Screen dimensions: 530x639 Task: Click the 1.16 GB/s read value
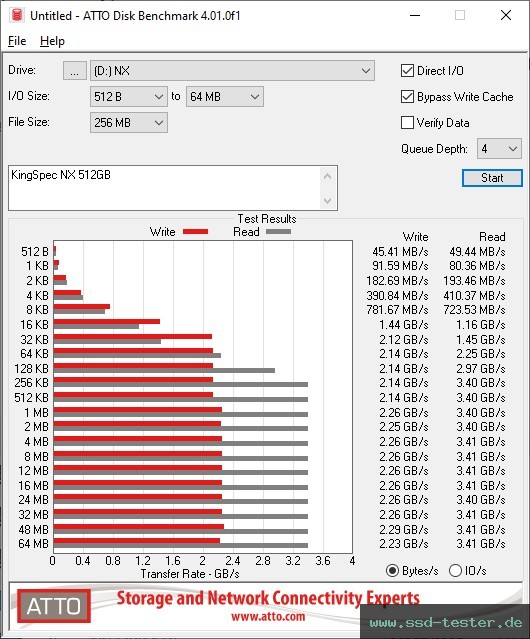coord(481,325)
